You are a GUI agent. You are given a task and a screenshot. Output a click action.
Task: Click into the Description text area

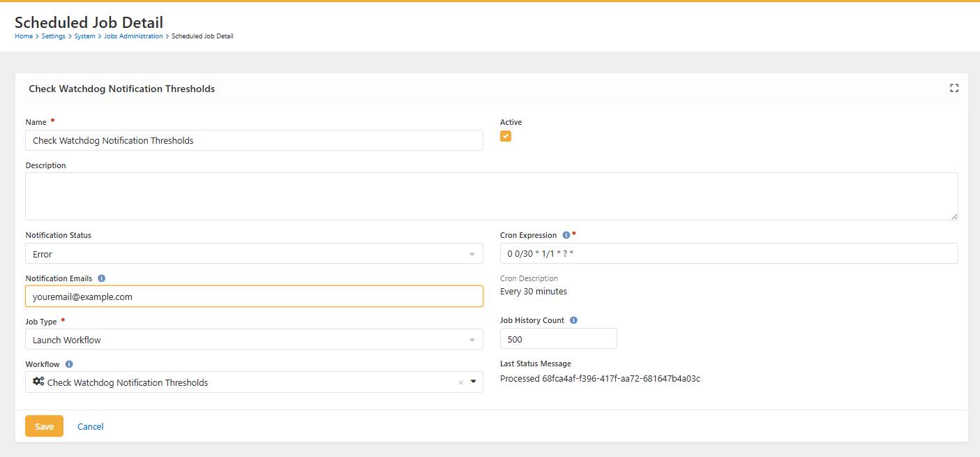pyautogui.click(x=491, y=197)
